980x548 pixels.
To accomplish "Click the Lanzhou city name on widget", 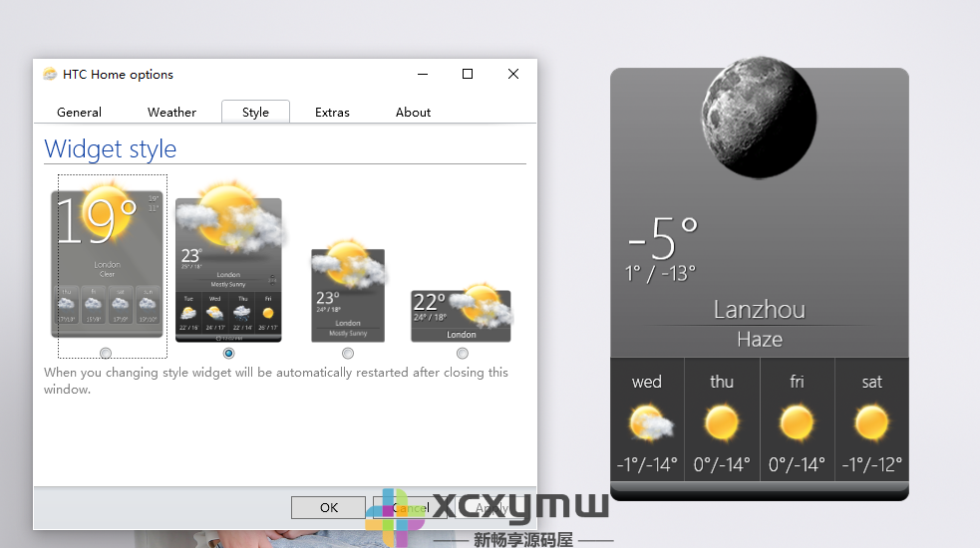I will pyautogui.click(x=760, y=310).
